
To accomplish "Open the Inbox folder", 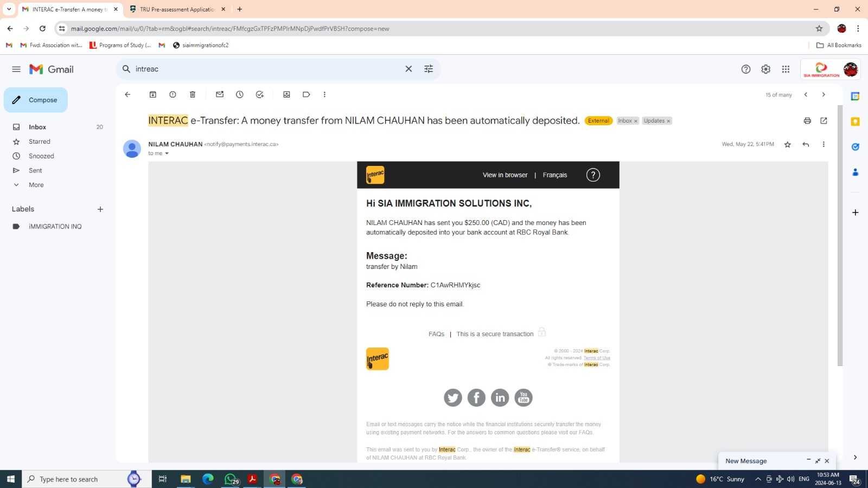I will pyautogui.click(x=37, y=127).
